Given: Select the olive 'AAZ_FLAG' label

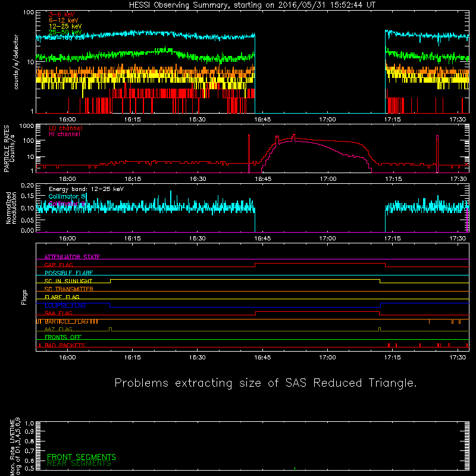Looking at the screenshot, I should [58, 329].
